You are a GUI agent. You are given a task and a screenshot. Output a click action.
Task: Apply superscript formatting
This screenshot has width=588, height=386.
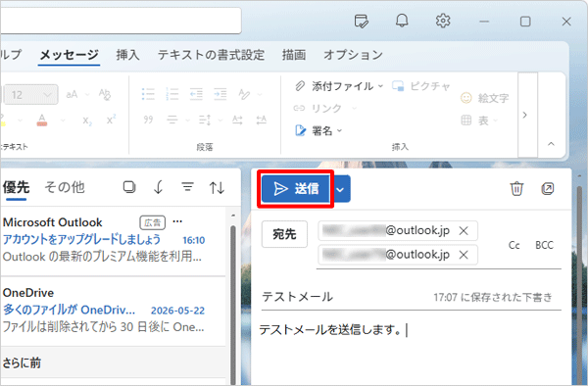point(111,120)
